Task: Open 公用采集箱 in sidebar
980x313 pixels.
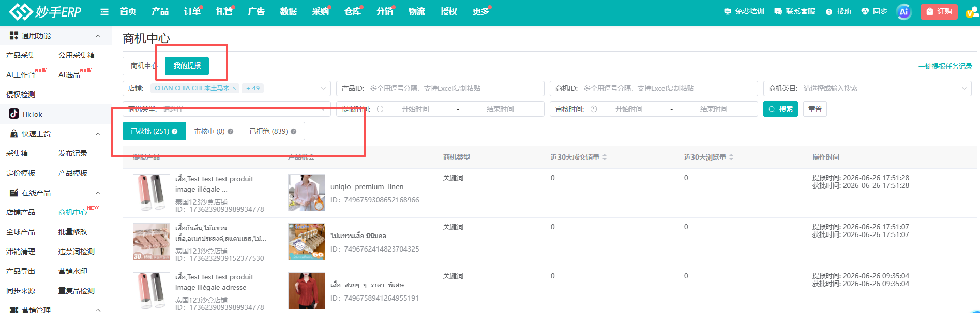Action: [77, 55]
